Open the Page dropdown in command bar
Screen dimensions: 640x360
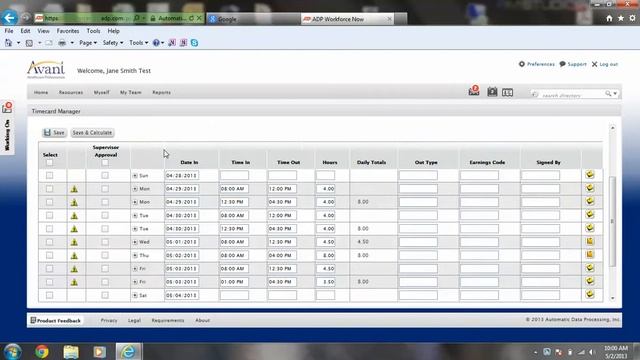point(88,43)
